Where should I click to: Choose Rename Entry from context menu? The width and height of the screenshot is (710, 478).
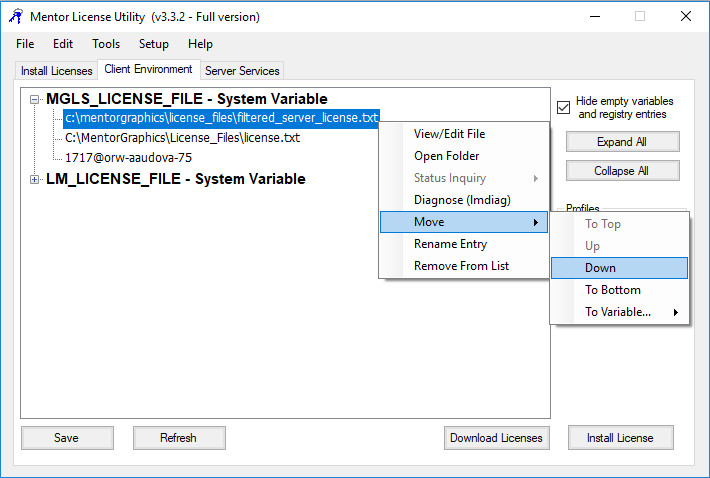[x=464, y=244]
